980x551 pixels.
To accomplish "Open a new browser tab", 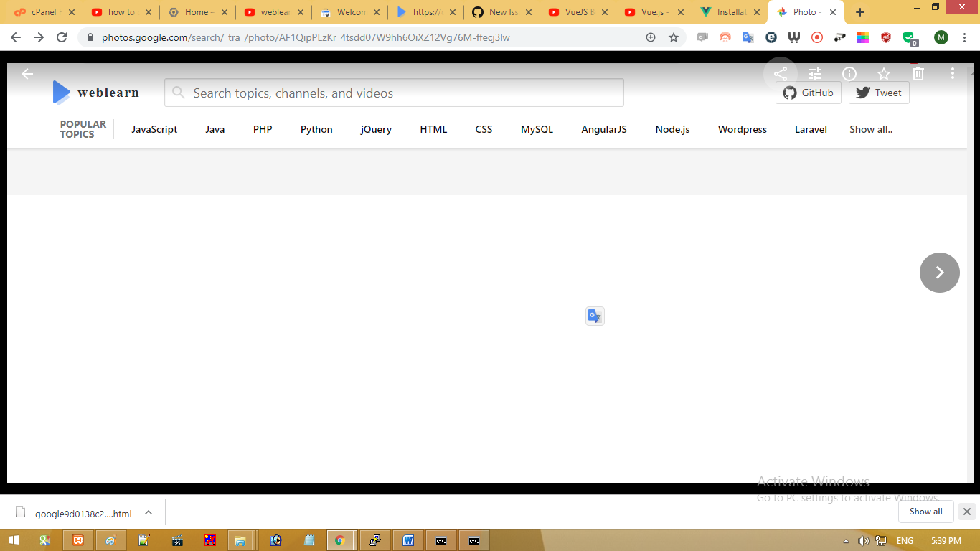I will (860, 12).
